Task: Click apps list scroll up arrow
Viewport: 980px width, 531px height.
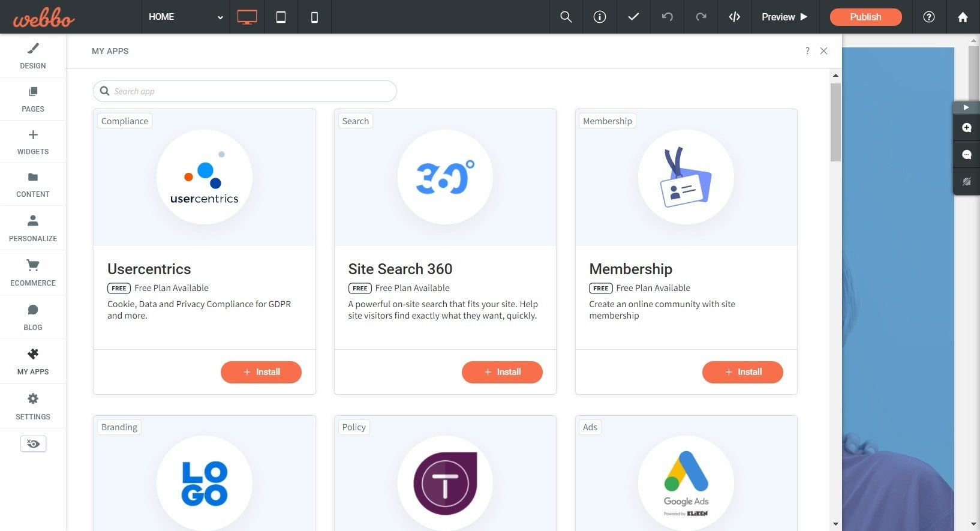Action: point(835,76)
